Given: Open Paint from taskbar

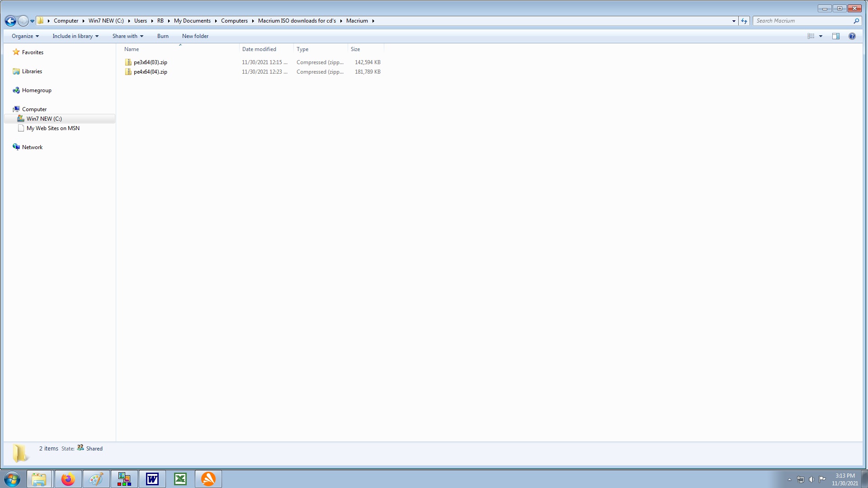Looking at the screenshot, I should [96, 479].
